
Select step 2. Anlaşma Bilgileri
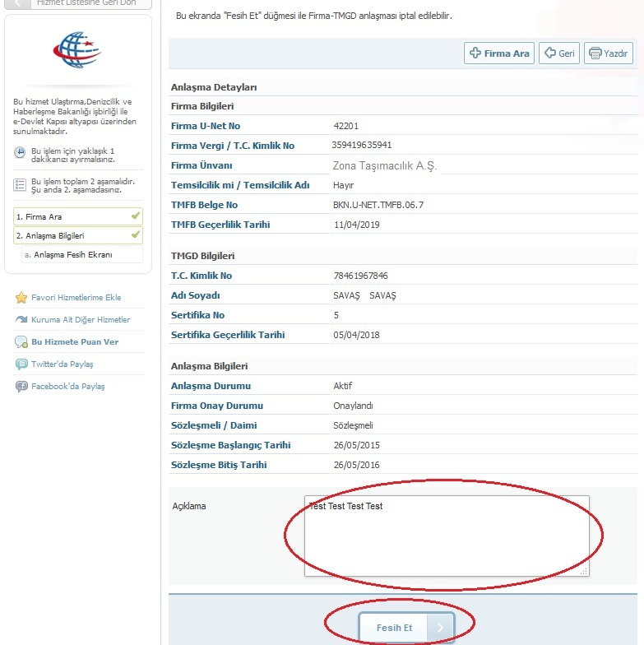(x=77, y=235)
